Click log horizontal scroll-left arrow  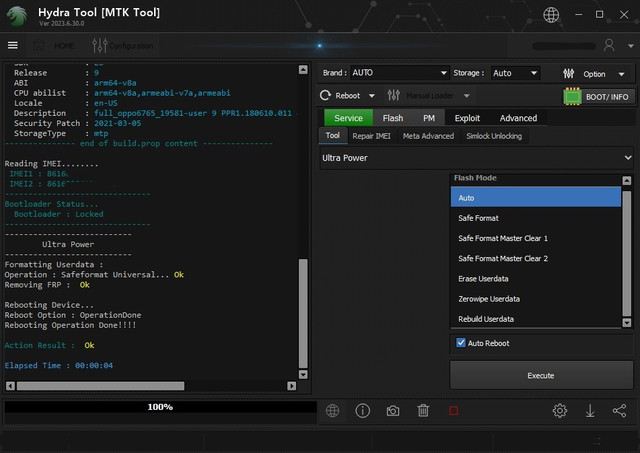coord(11,386)
